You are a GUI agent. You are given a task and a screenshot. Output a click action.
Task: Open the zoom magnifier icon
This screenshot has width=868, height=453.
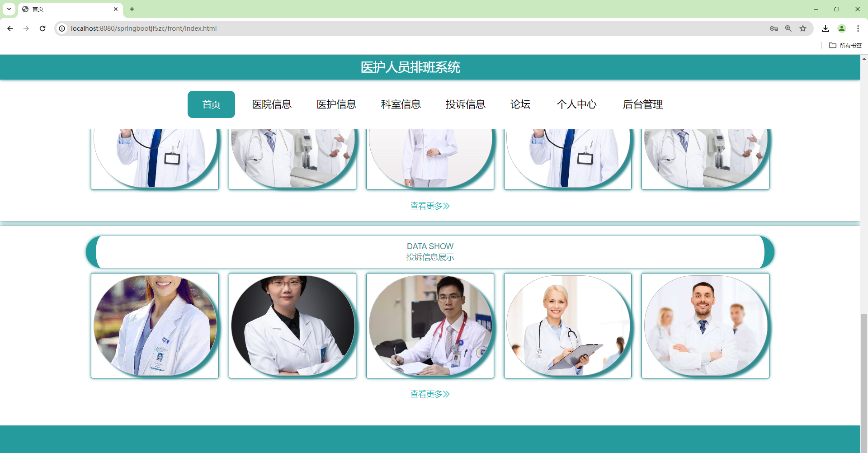coord(788,28)
